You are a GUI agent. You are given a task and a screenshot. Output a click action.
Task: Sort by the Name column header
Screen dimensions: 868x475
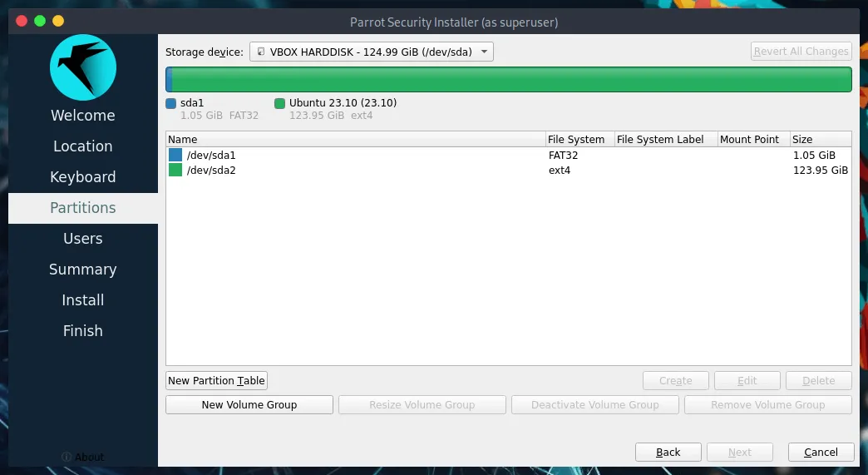point(355,140)
